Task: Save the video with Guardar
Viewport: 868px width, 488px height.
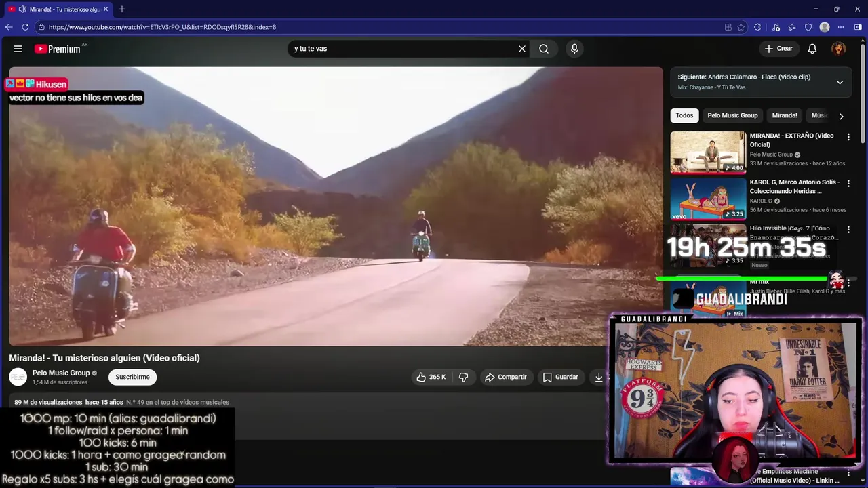Action: click(561, 377)
